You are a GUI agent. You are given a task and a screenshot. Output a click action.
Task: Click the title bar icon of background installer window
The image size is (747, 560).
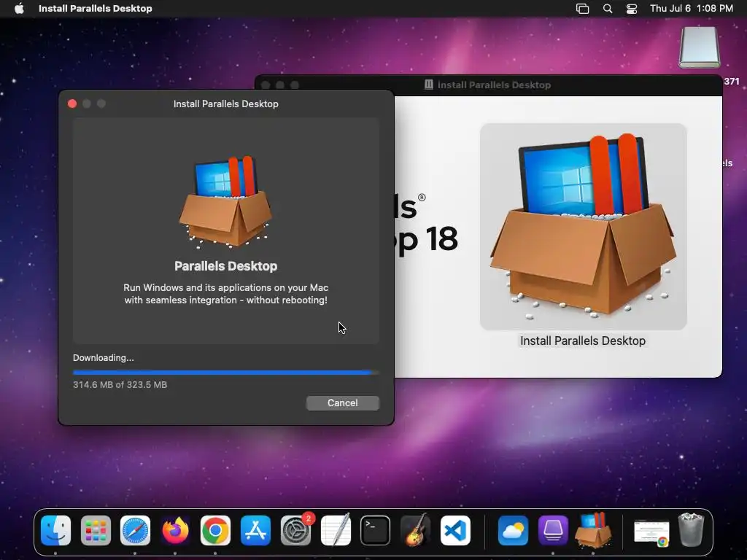pos(429,85)
